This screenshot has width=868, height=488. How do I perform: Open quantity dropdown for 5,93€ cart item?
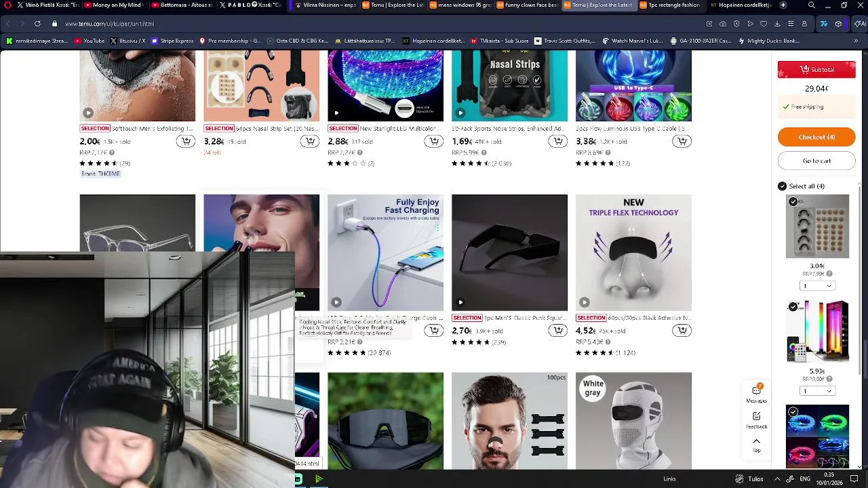point(817,390)
